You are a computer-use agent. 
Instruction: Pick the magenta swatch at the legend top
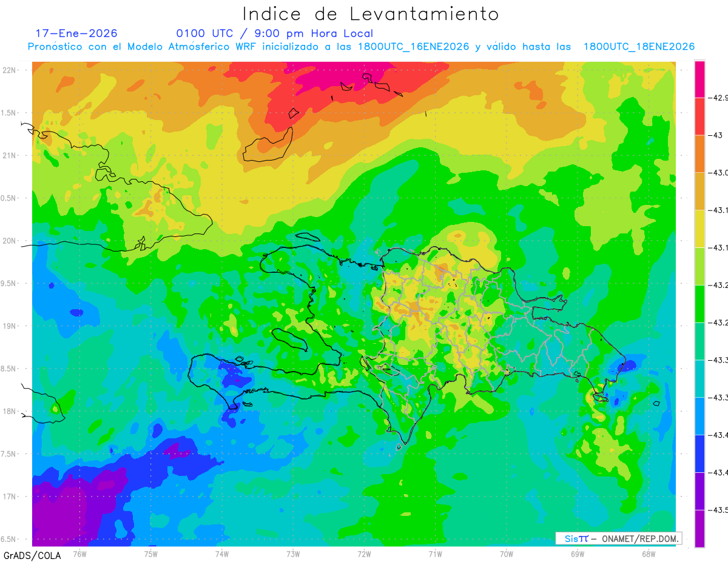[x=699, y=79]
